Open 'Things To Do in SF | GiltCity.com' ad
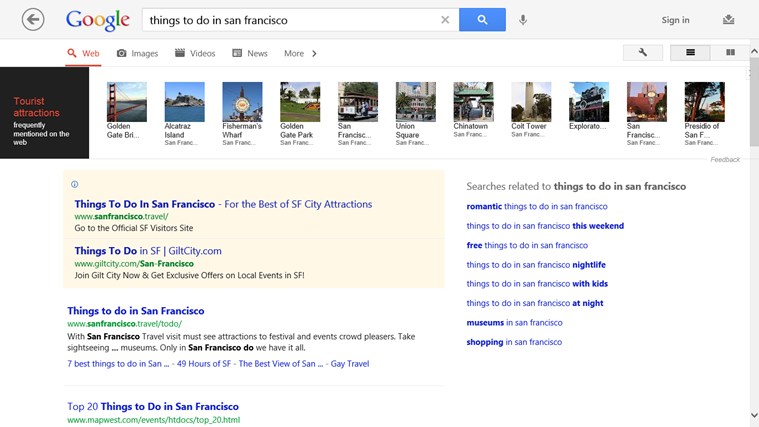 (x=148, y=251)
